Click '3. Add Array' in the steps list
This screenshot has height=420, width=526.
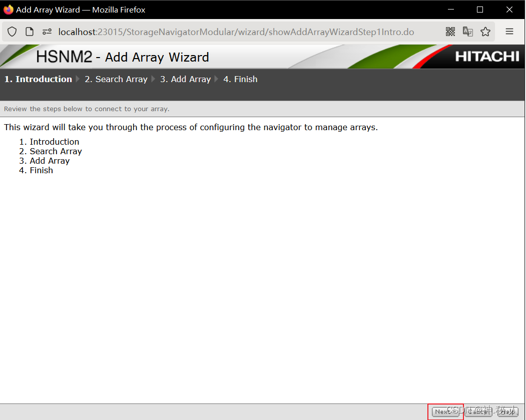coord(45,161)
